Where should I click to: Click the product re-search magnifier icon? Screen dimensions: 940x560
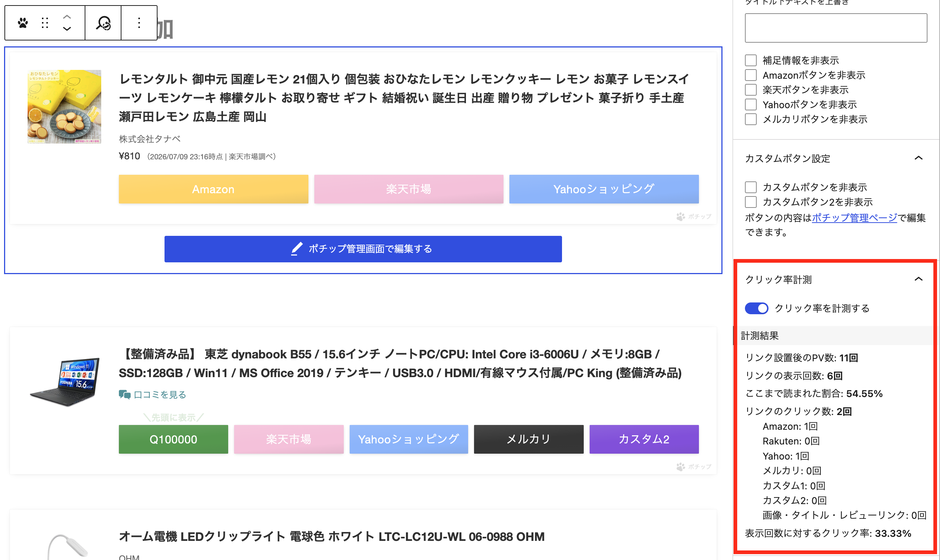click(x=103, y=23)
